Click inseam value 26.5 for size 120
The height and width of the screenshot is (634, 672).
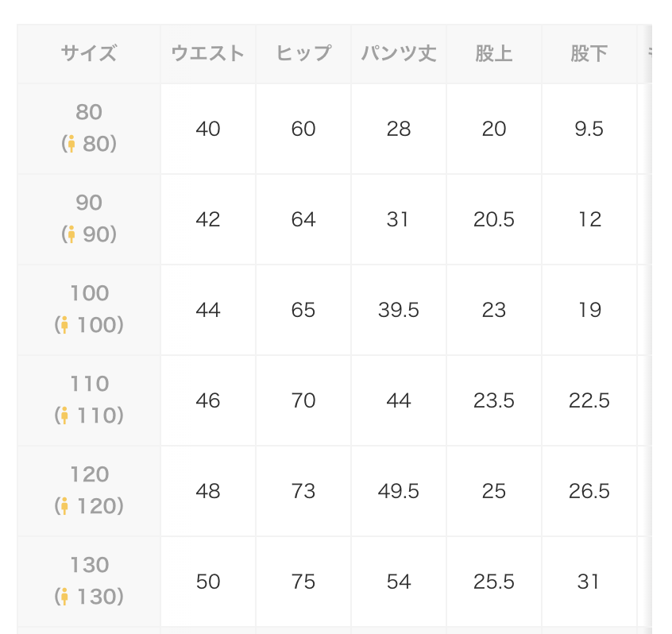tap(589, 491)
